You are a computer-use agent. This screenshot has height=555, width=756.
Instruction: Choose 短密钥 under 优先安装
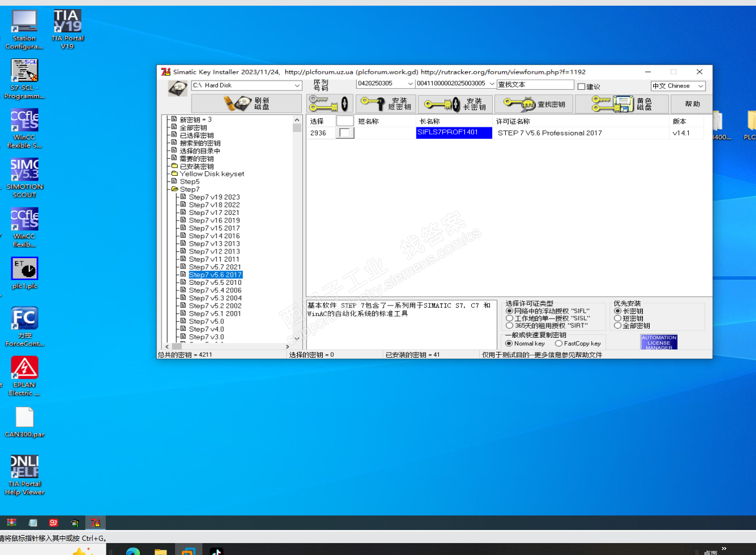pyautogui.click(x=617, y=318)
